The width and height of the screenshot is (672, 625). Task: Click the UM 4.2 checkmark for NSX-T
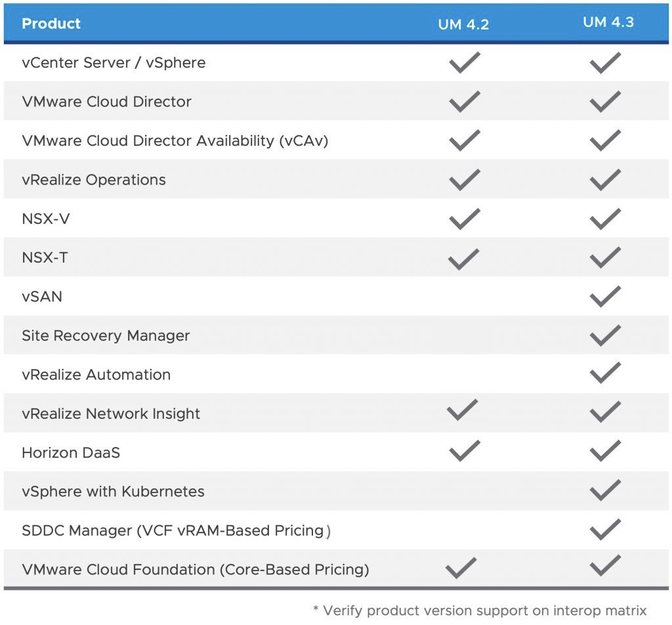click(x=464, y=258)
